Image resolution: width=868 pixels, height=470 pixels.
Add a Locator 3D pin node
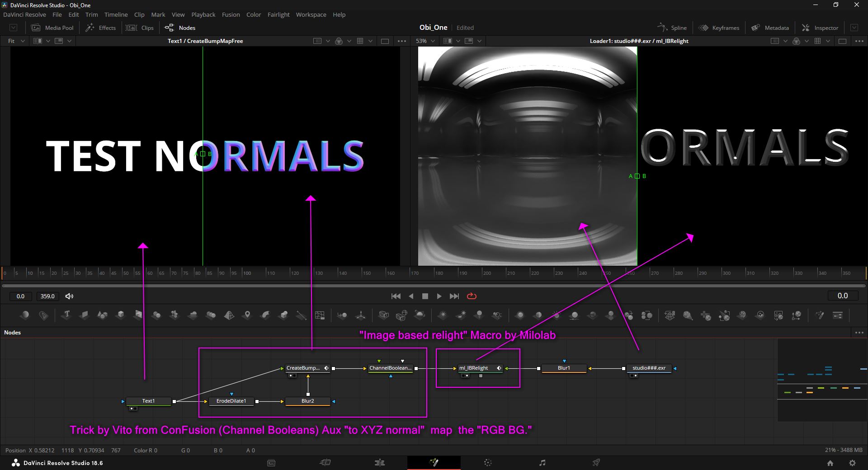coord(247,315)
